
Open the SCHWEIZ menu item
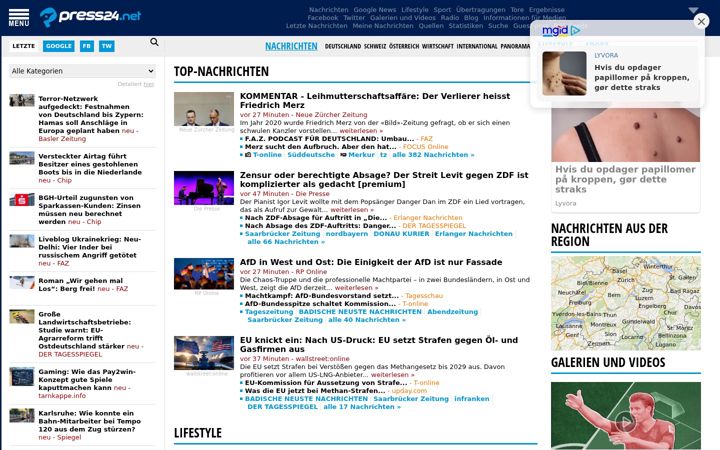(375, 46)
